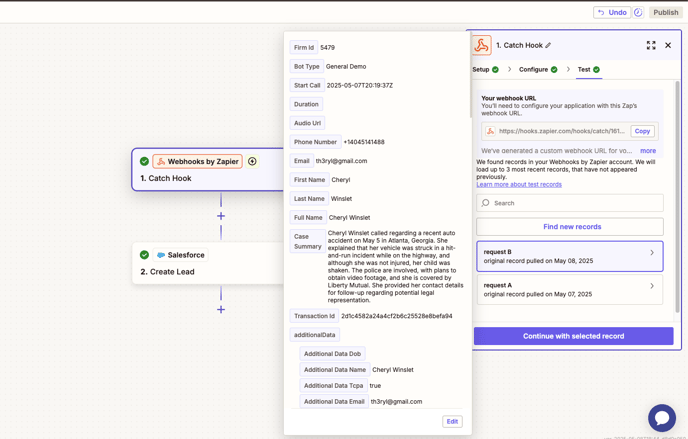Viewport: 688px width, 439px height.
Task: Switch to the Setup tab
Action: 481,70
